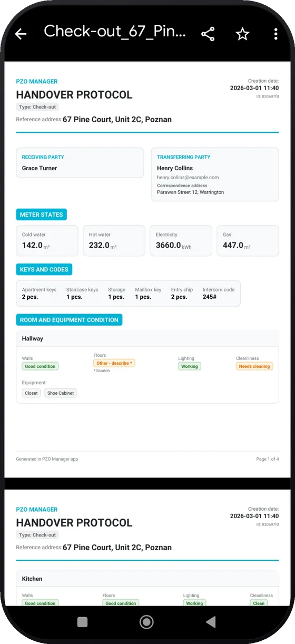
Task: Select the henry.collins@example.com email
Action: point(188,178)
